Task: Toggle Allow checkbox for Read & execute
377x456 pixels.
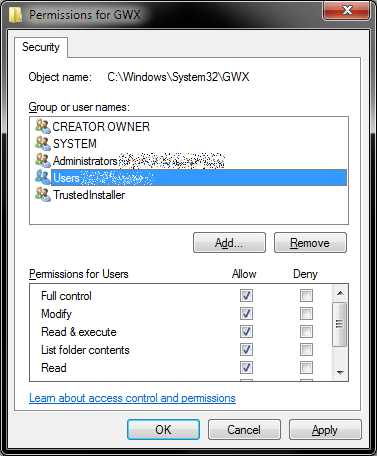Action: [x=246, y=331]
